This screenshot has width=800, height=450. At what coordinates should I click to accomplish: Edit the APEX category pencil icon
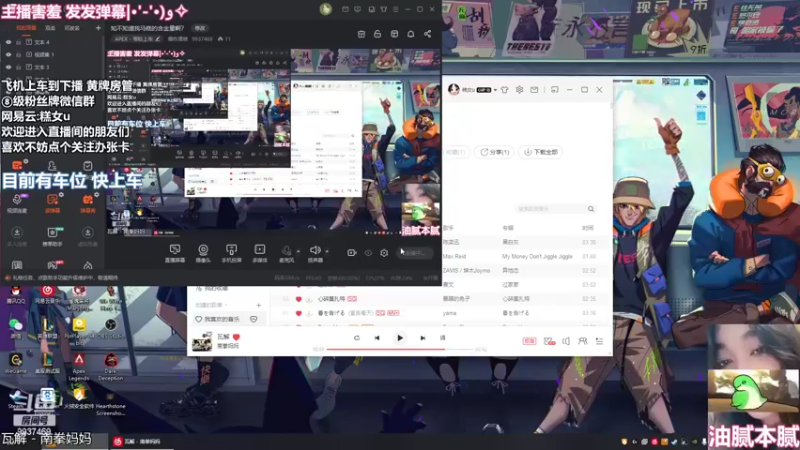coord(158,39)
